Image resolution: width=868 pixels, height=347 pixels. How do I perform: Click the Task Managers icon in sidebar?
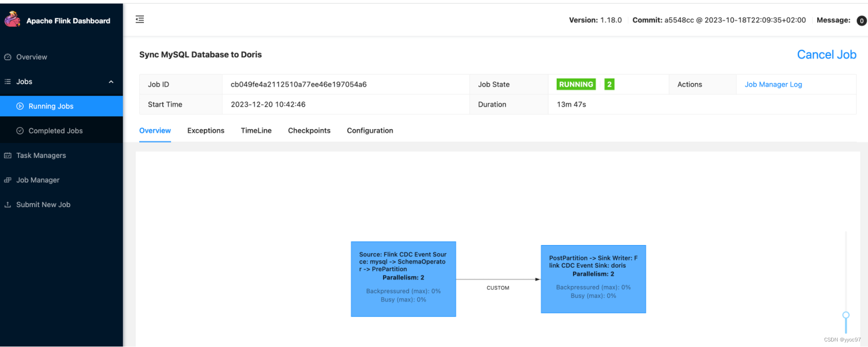tap(8, 156)
